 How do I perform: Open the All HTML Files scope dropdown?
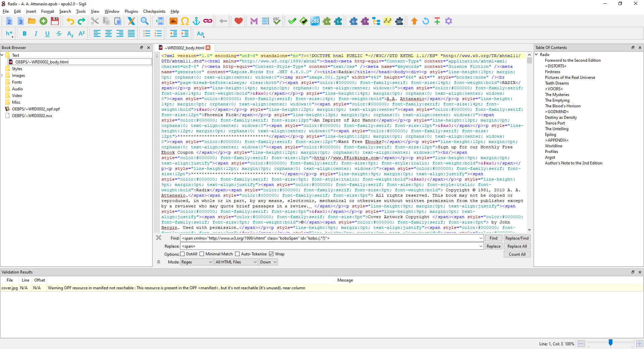coord(236,262)
